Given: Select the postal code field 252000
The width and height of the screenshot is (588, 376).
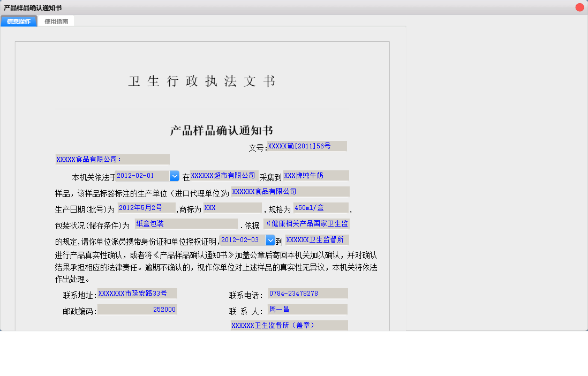Looking at the screenshot, I should point(137,309).
